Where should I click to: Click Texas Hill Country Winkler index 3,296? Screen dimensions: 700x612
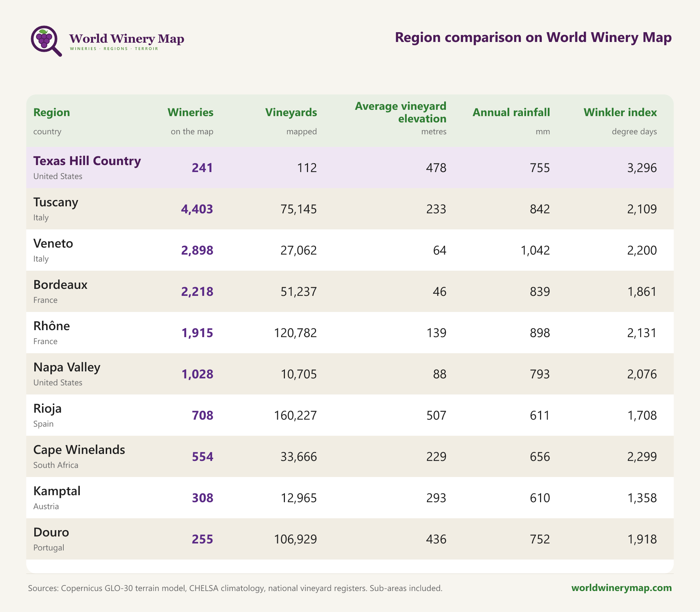click(642, 168)
